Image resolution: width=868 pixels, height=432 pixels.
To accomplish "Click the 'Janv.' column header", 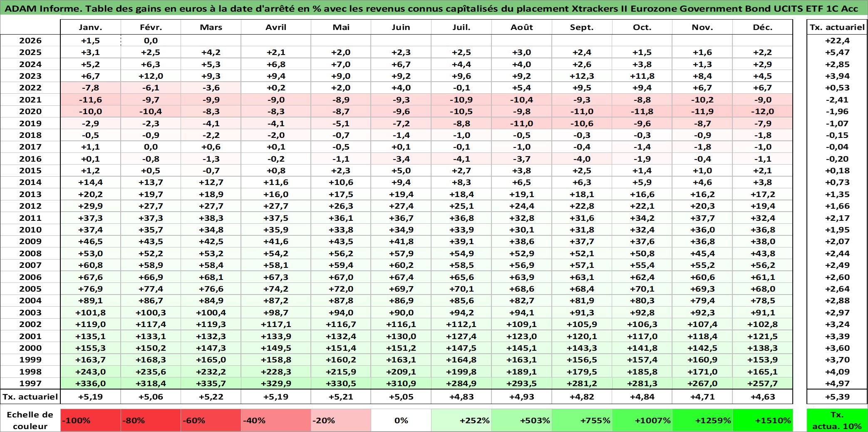I will tap(91, 27).
